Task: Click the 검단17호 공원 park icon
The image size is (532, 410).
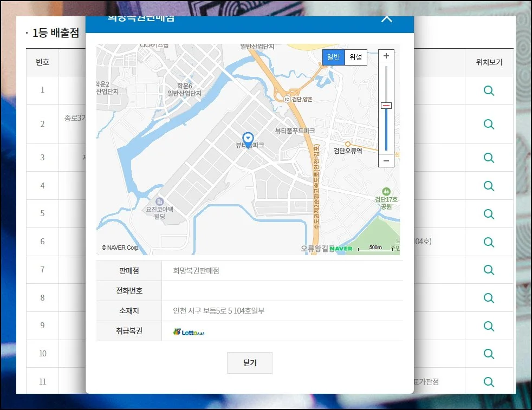Action: (x=386, y=191)
